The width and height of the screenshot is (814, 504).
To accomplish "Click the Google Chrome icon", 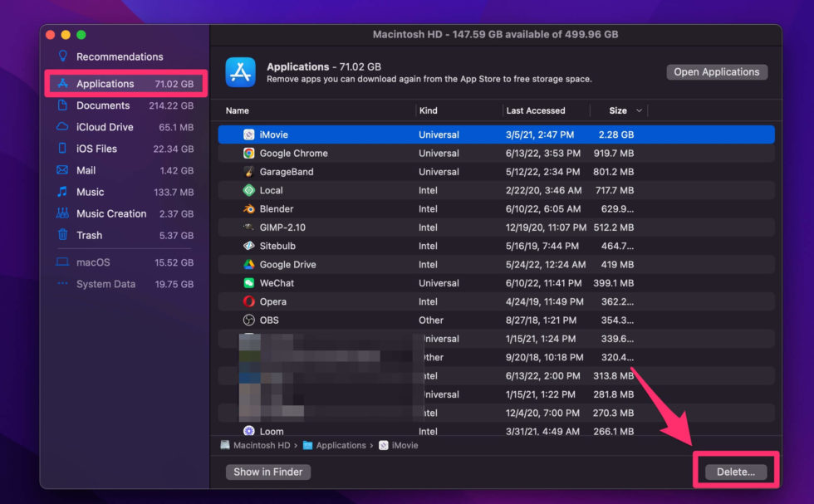I will coord(248,153).
